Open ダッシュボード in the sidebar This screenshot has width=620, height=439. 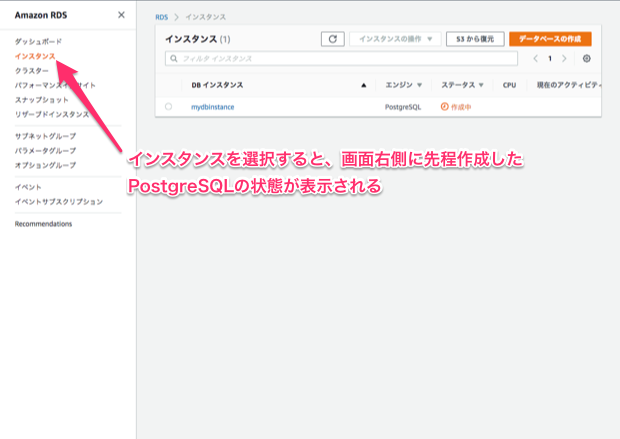38,42
